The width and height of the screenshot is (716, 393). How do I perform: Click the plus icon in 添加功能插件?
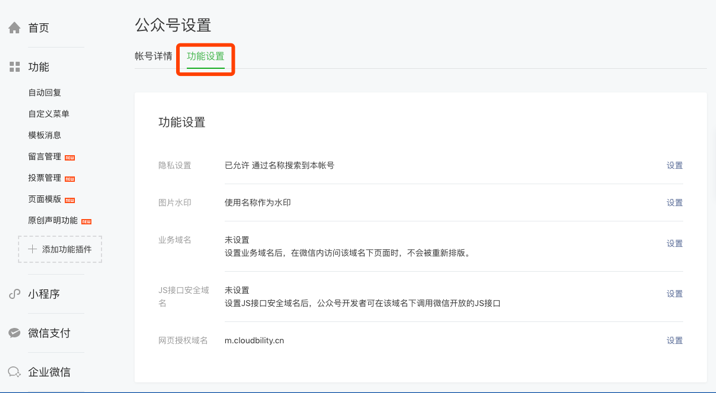pos(32,249)
